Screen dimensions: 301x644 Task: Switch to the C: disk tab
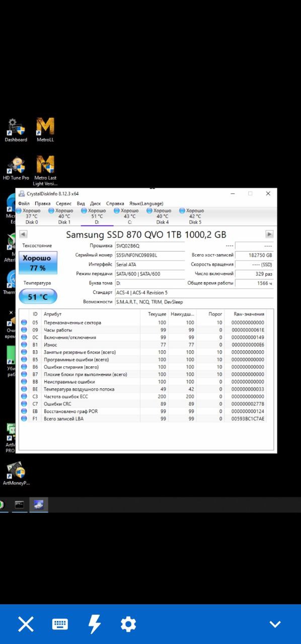129,216
